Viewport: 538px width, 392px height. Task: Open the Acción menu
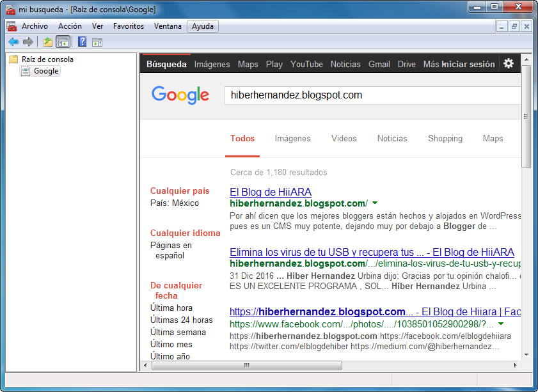coord(70,26)
